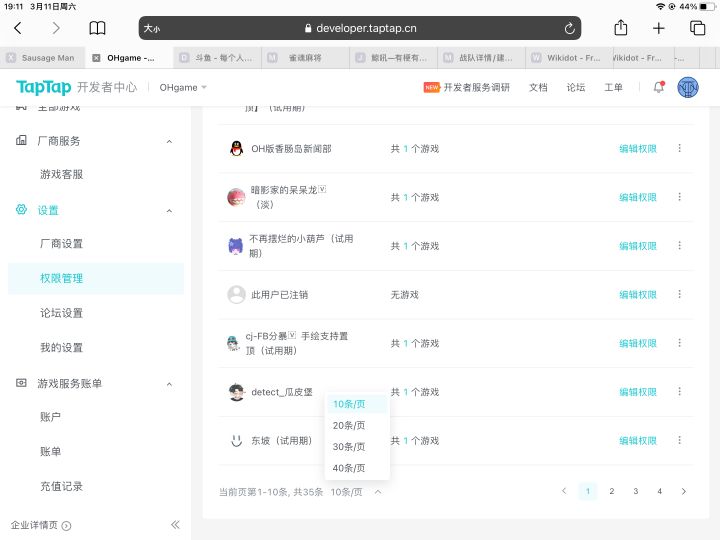Add a new Safari tab
This screenshot has height=540, width=720.
coord(659,28)
